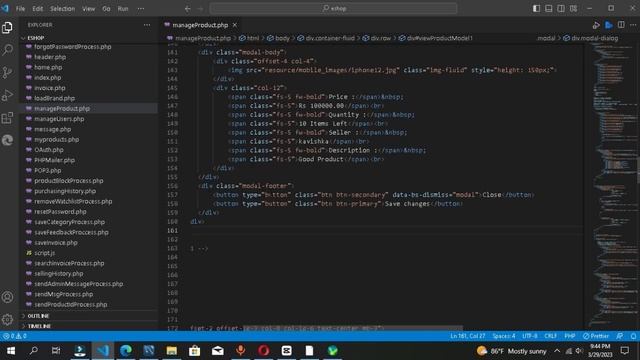Toggle the primary side bar layout icon
The height and width of the screenshot is (360, 640).
pyautogui.click(x=536, y=9)
